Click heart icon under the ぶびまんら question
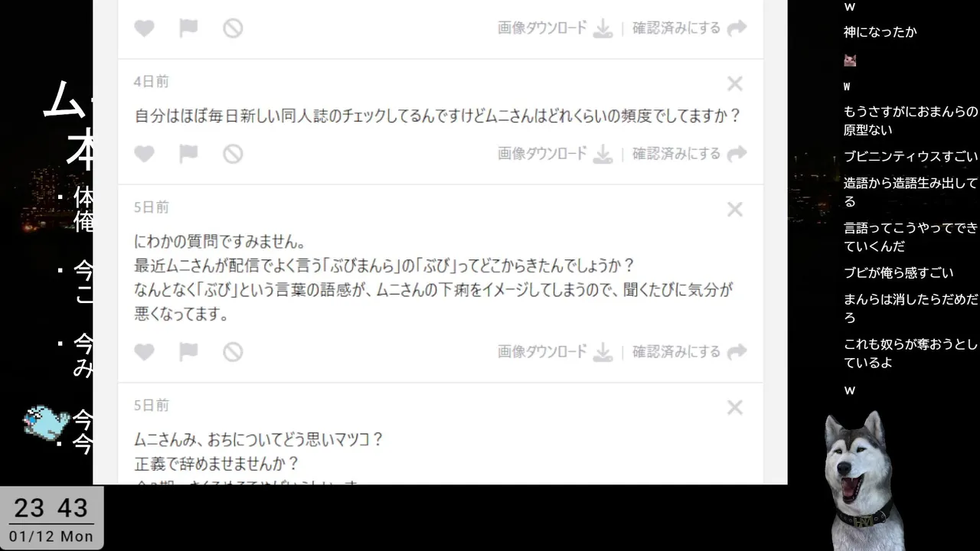The image size is (980, 551). pos(144,352)
